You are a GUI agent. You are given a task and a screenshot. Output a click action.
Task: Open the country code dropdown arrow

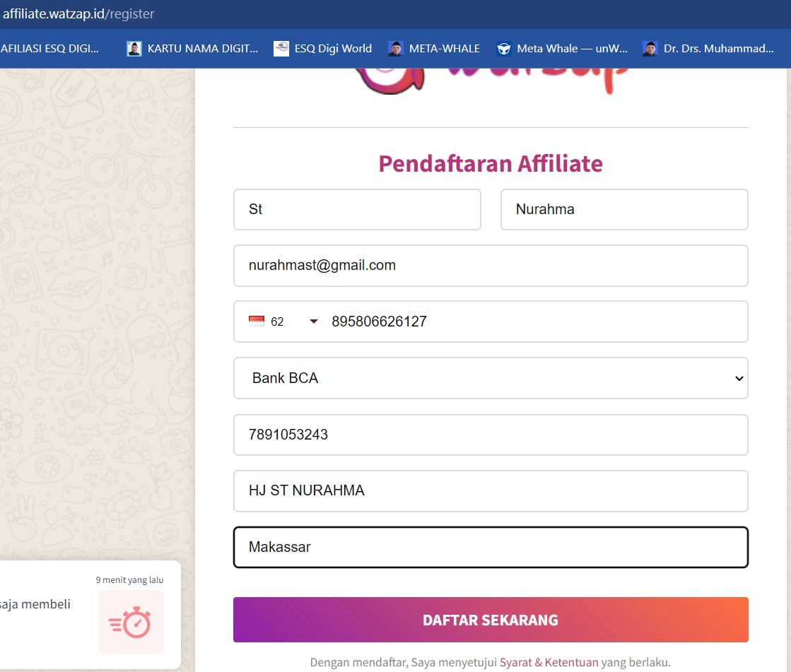pos(313,322)
